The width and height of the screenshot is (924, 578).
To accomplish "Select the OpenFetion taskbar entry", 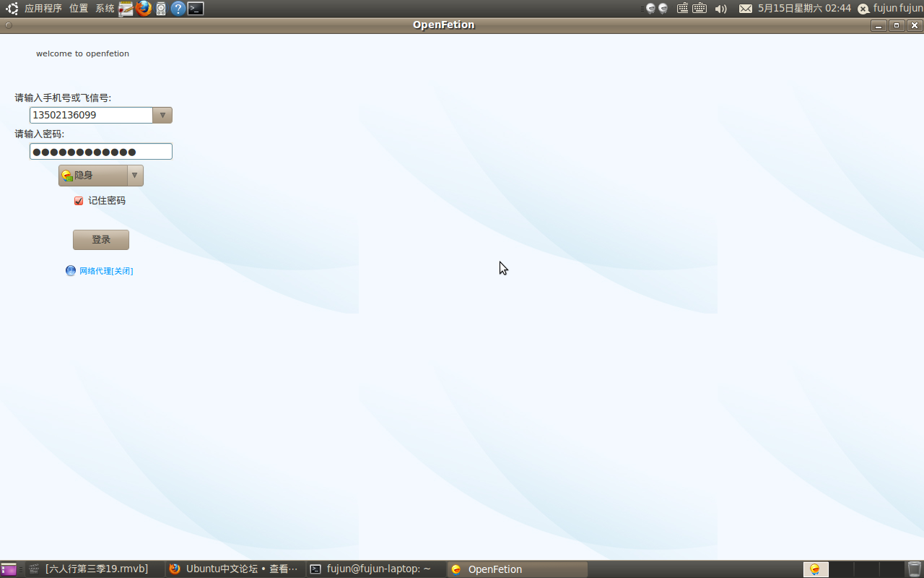I will pos(517,569).
